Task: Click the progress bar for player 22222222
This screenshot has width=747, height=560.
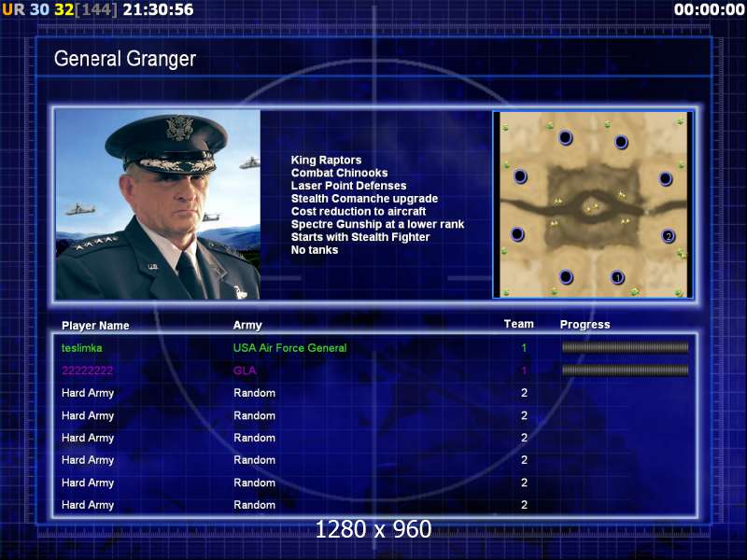Action: (x=625, y=370)
